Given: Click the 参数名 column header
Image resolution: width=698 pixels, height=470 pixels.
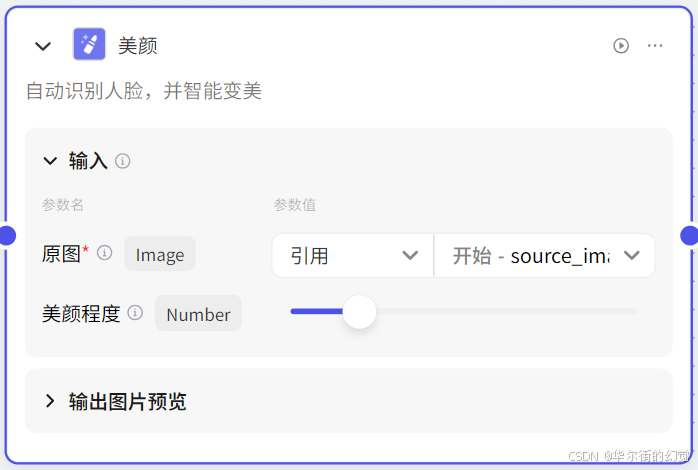Looking at the screenshot, I should [63, 205].
